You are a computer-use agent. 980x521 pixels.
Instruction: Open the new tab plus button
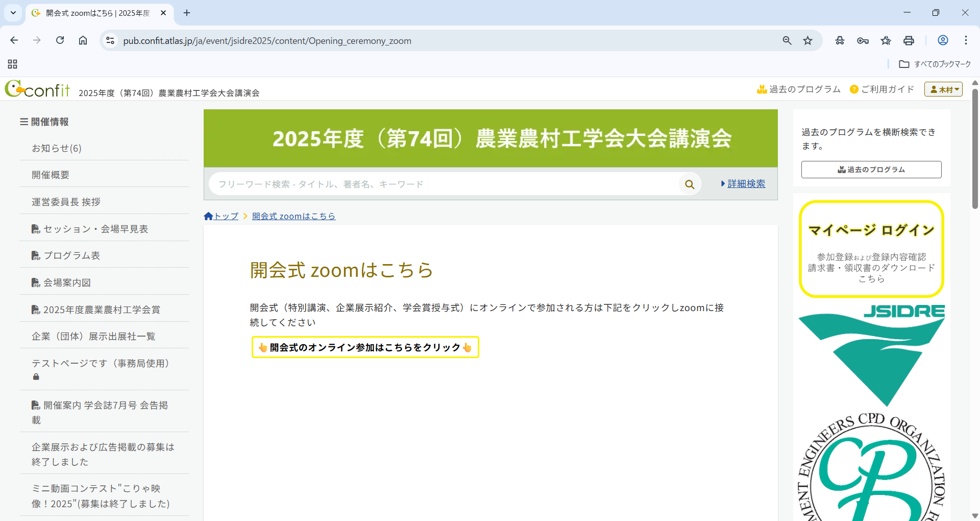pos(187,13)
